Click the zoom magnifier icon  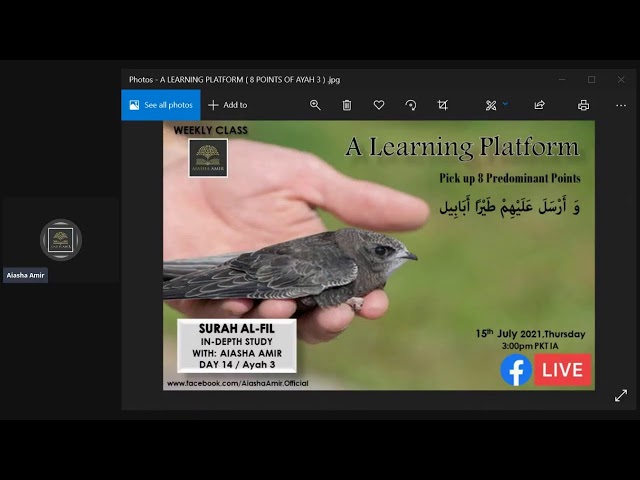tap(315, 105)
